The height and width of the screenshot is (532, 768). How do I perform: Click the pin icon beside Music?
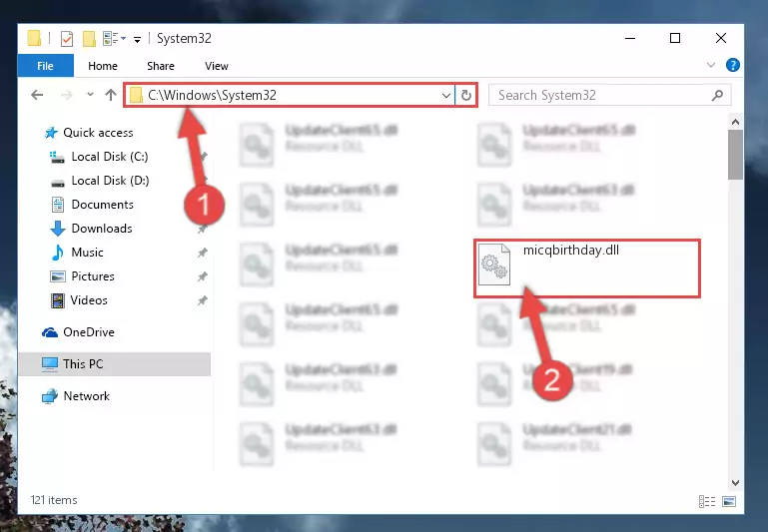[203, 253]
